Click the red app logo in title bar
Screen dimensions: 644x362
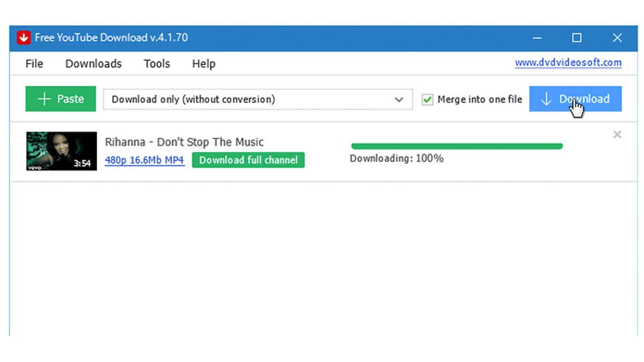point(23,38)
